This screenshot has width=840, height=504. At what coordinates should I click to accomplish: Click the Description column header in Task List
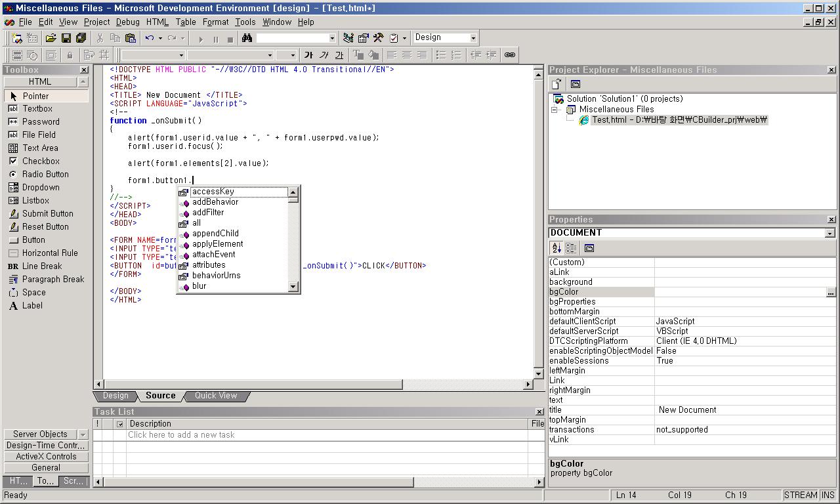[327, 424]
